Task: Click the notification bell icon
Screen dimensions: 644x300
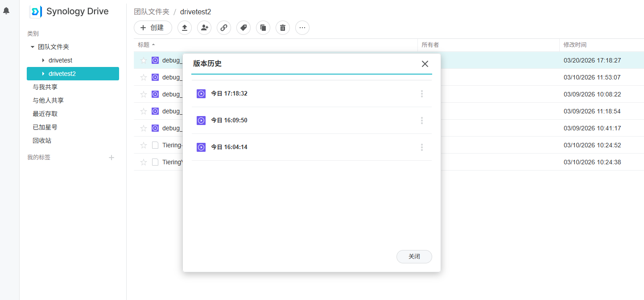Action: [6, 11]
